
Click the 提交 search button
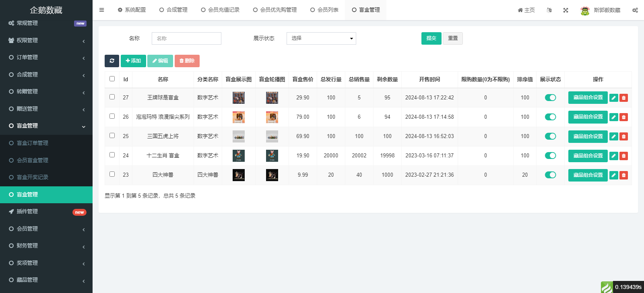[x=431, y=38]
